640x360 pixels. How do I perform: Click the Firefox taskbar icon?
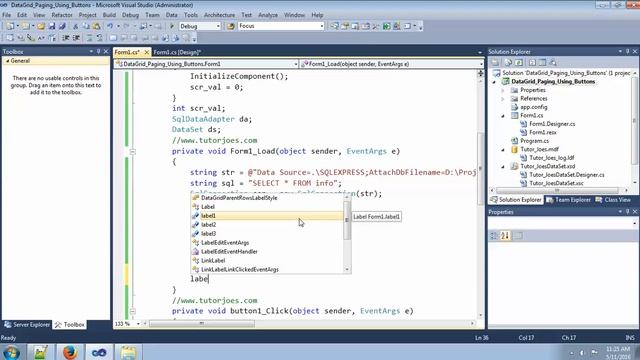70,352
